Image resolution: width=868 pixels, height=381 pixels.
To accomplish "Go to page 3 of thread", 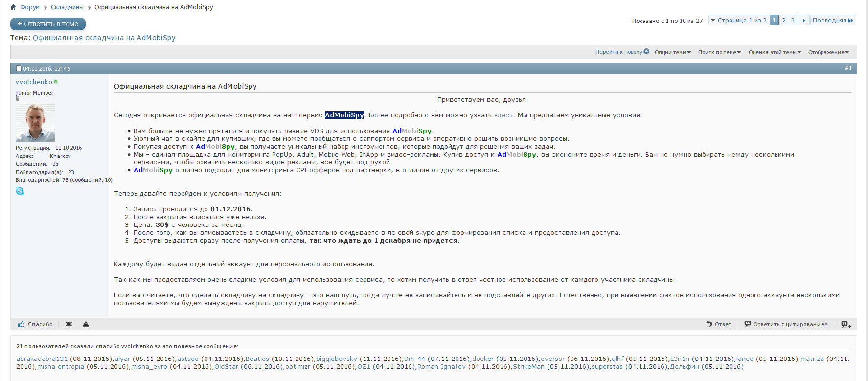I will tap(793, 20).
